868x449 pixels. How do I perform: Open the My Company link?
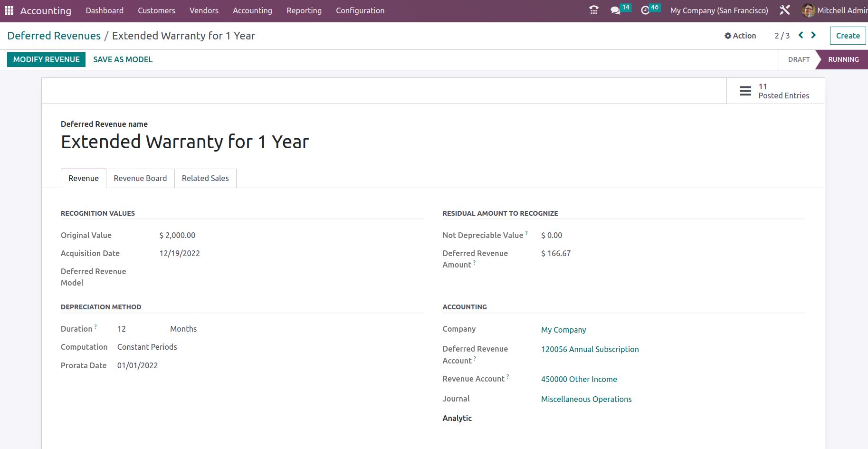[563, 330]
